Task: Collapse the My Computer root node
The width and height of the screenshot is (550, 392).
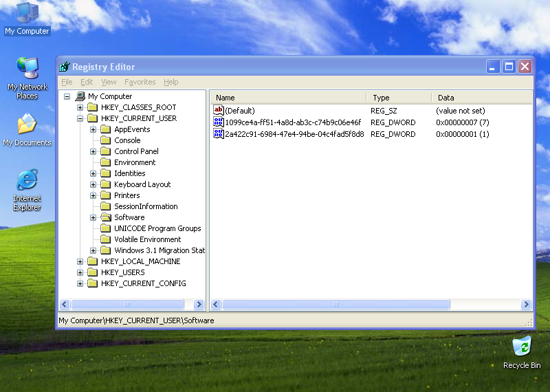Action: tap(67, 96)
